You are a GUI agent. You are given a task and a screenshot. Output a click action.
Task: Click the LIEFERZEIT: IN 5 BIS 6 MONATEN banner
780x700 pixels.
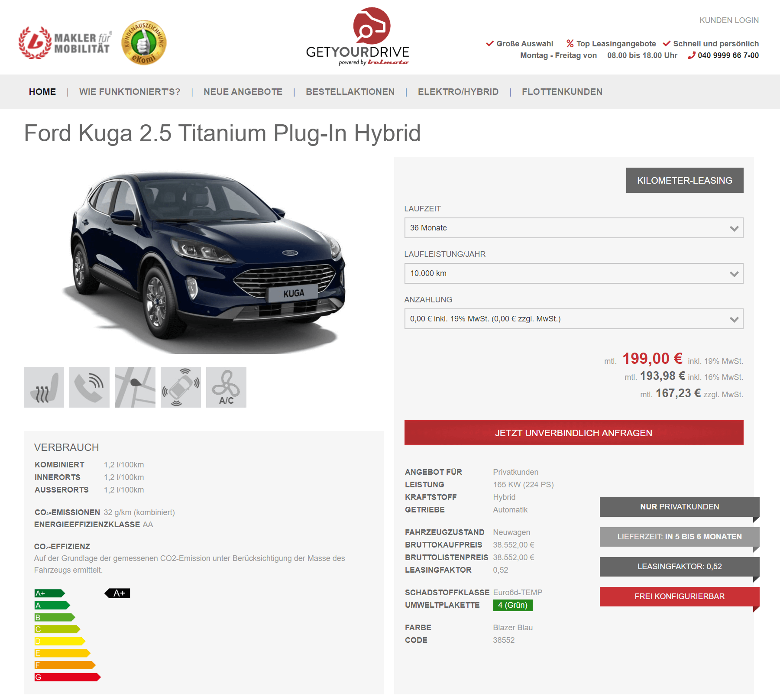point(680,537)
